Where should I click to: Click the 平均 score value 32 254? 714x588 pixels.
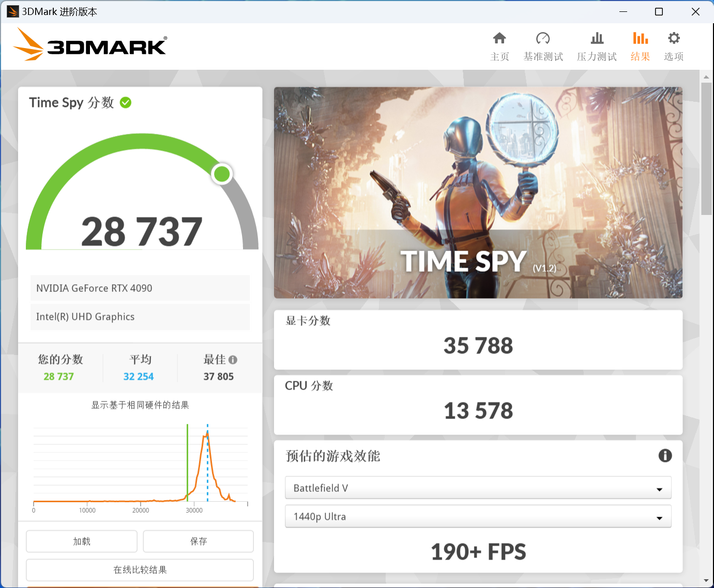139,377
